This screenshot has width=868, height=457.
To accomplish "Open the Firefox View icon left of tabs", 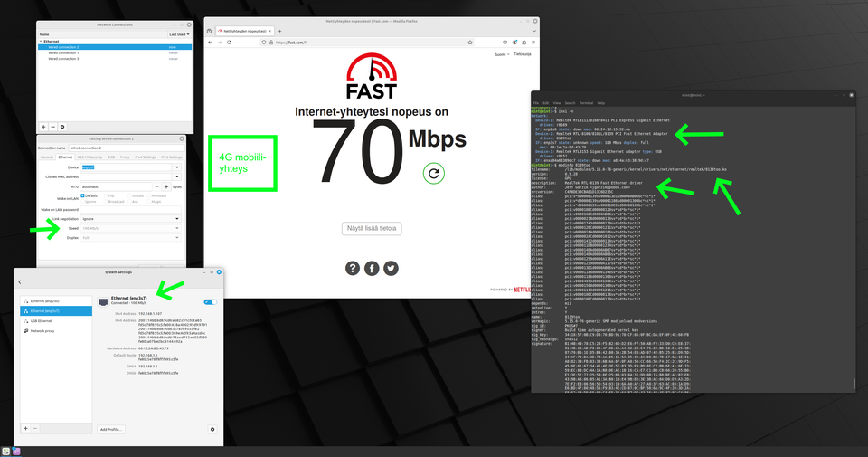I will pos(211,31).
